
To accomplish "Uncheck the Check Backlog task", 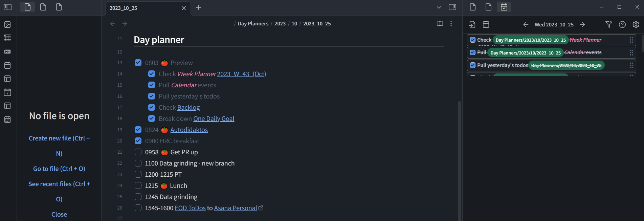I will pyautogui.click(x=151, y=107).
